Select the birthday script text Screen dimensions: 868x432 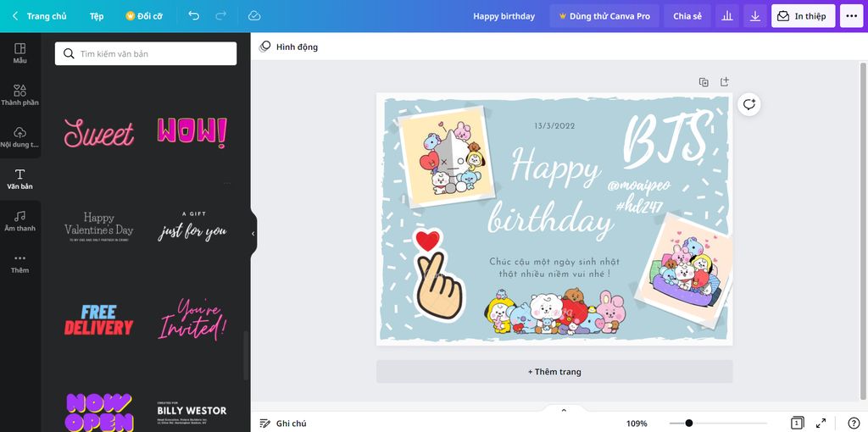click(x=551, y=219)
